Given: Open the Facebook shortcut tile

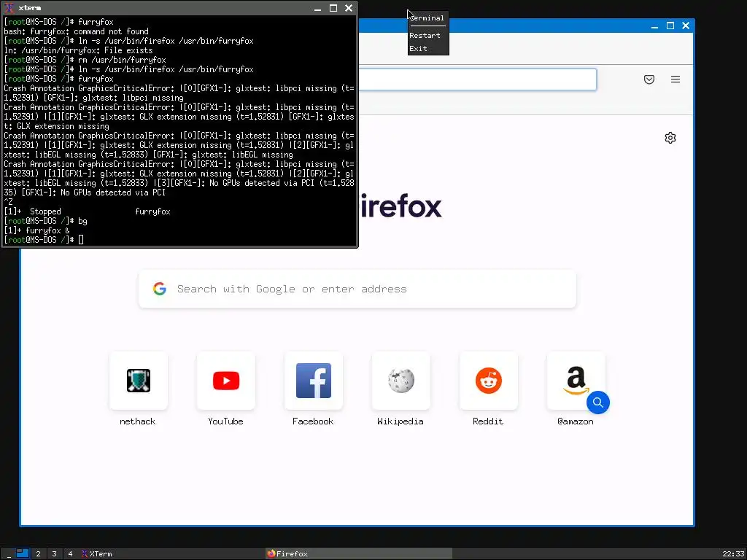Looking at the screenshot, I should [314, 381].
